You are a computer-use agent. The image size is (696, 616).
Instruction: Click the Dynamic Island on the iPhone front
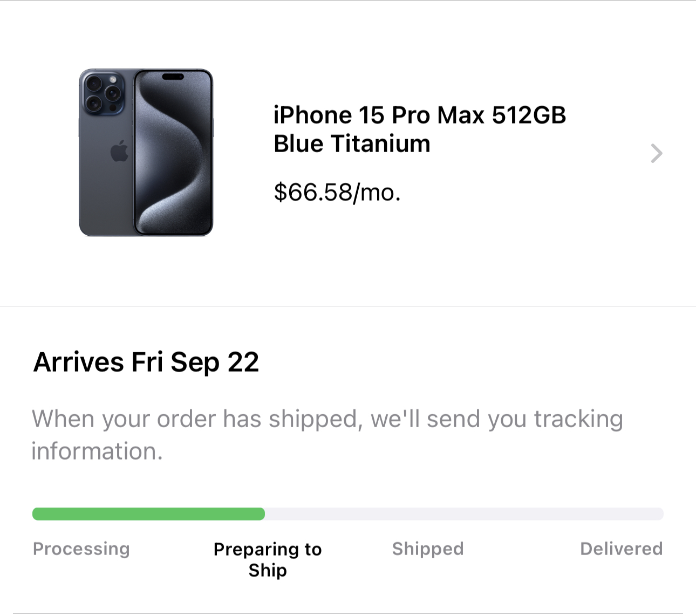[x=173, y=77]
